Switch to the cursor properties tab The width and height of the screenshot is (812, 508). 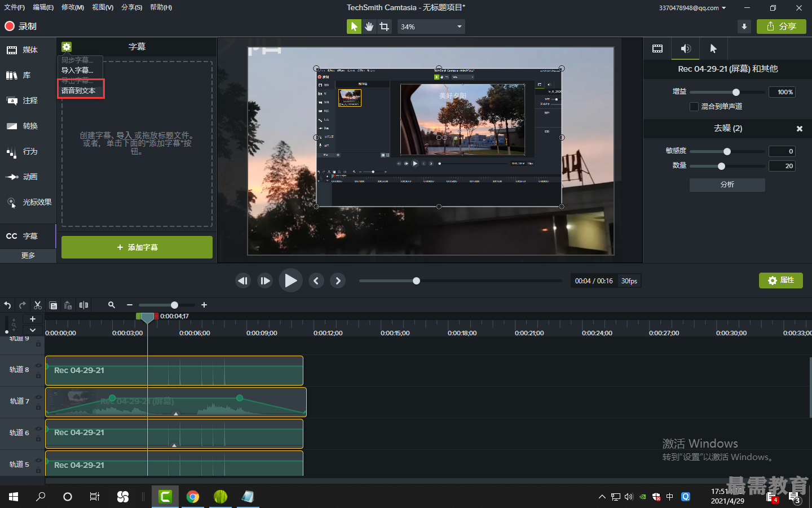coord(713,49)
